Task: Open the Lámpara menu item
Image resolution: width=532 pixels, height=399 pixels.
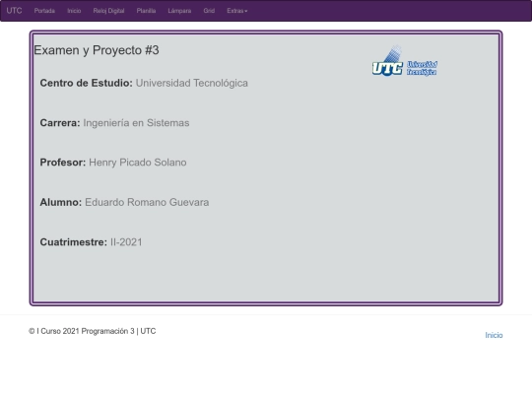Action: click(x=179, y=11)
